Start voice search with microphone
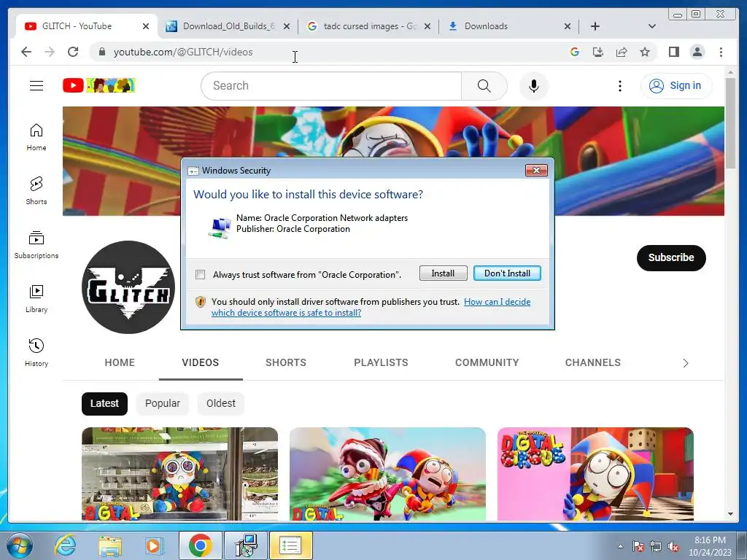The image size is (747, 560). 533,86
